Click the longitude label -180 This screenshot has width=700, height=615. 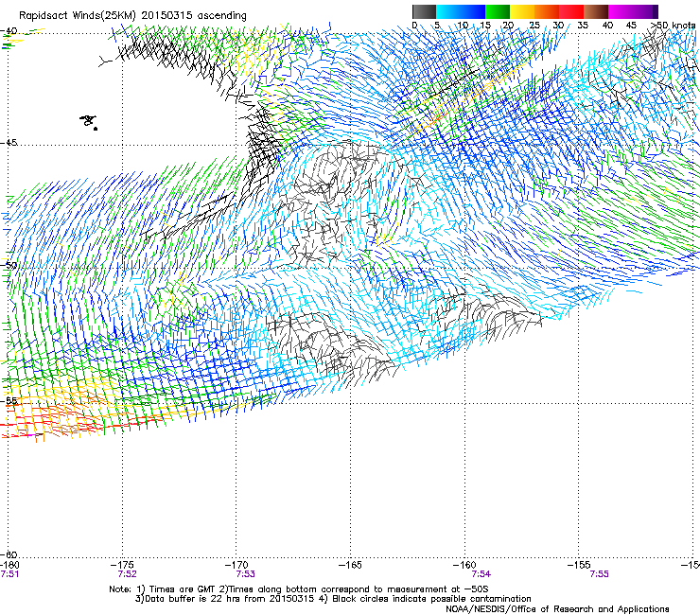click(x=9, y=566)
